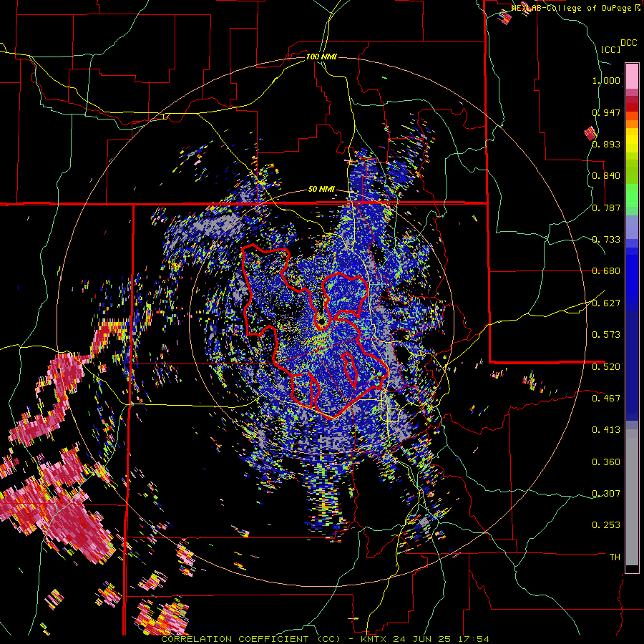Select the 0.360 legend value
Viewport: 644px width, 644px height.
pyautogui.click(x=606, y=462)
